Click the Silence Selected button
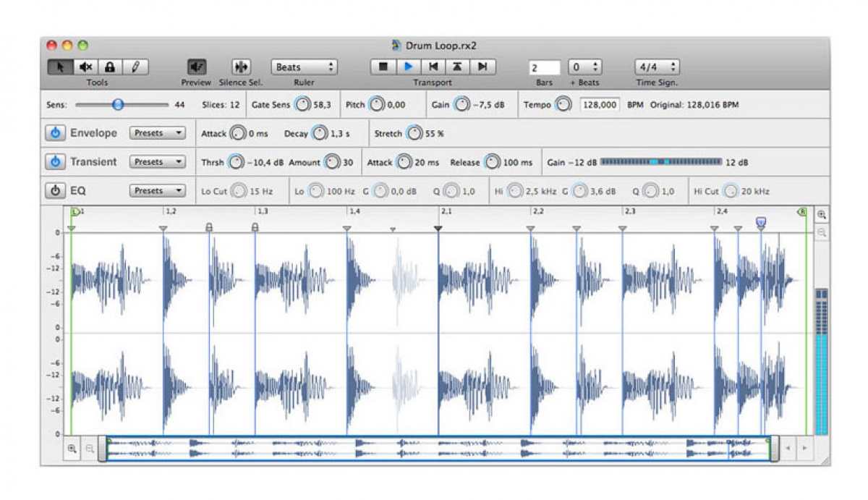This screenshot has height=500, width=868. pyautogui.click(x=241, y=67)
